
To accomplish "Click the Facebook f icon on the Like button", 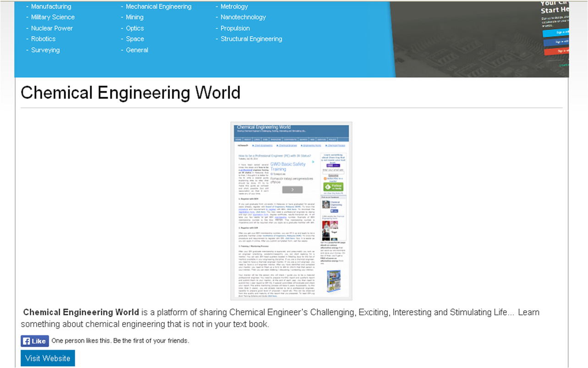I will pyautogui.click(x=27, y=340).
